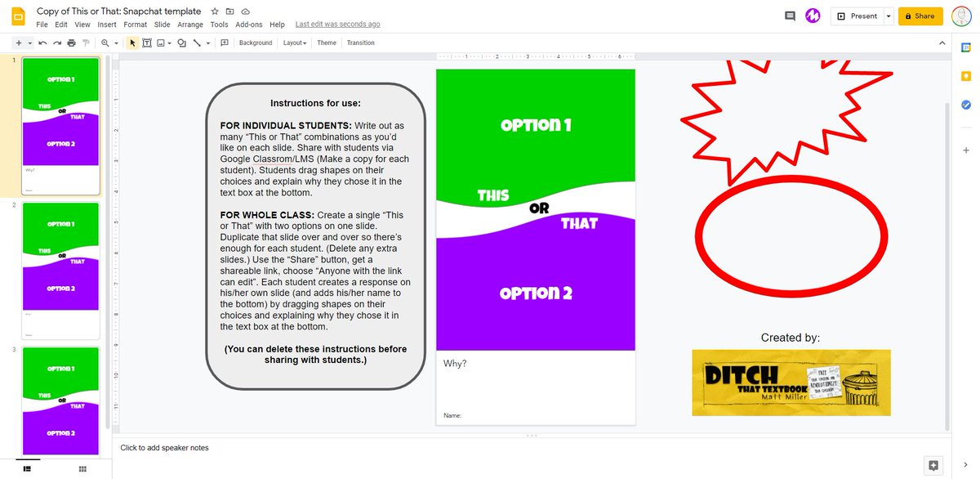Image resolution: width=980 pixels, height=479 pixels.
Task: Switch to grid view
Action: coord(82,468)
